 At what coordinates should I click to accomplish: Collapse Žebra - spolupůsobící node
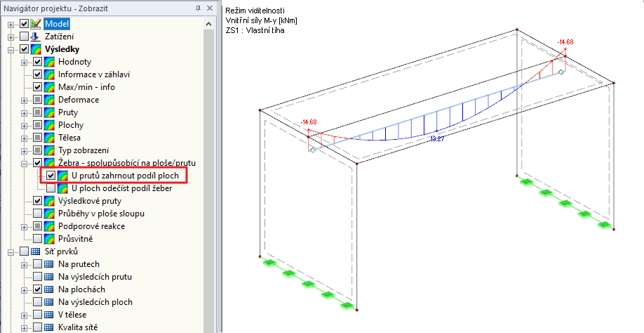click(25, 164)
